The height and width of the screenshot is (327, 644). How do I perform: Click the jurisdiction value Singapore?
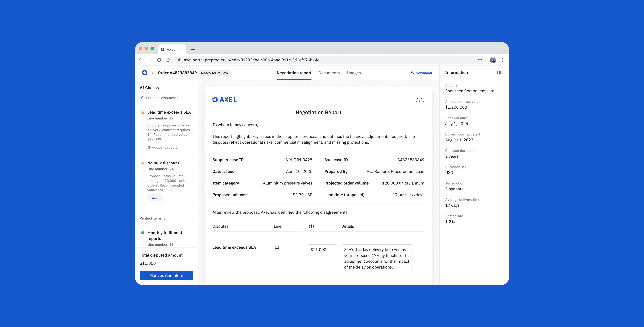[x=454, y=189]
